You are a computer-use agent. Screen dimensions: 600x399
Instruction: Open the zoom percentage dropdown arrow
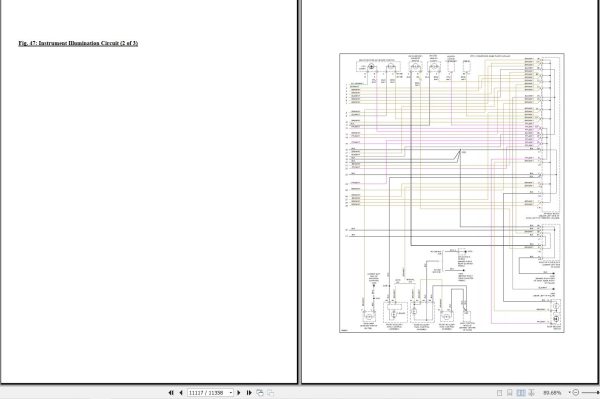pos(569,393)
